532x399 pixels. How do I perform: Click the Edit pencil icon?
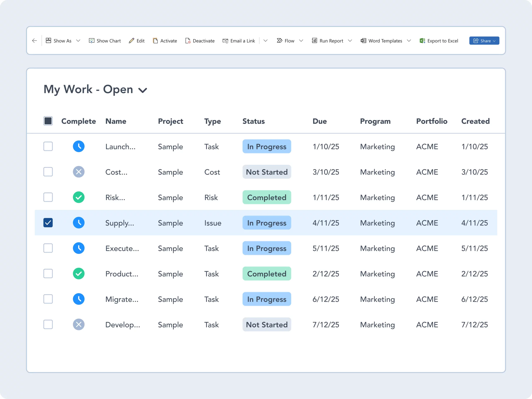(x=131, y=41)
